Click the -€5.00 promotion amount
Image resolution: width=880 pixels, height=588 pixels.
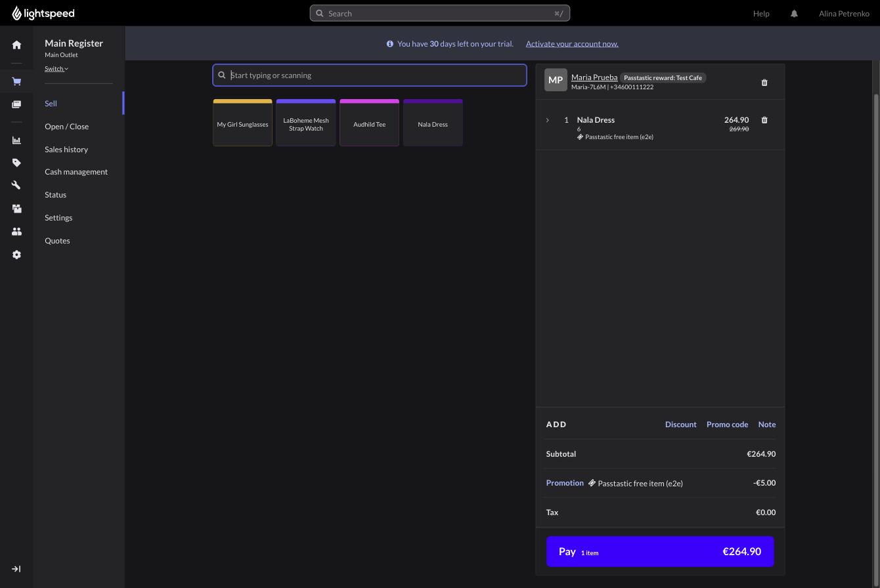point(764,483)
